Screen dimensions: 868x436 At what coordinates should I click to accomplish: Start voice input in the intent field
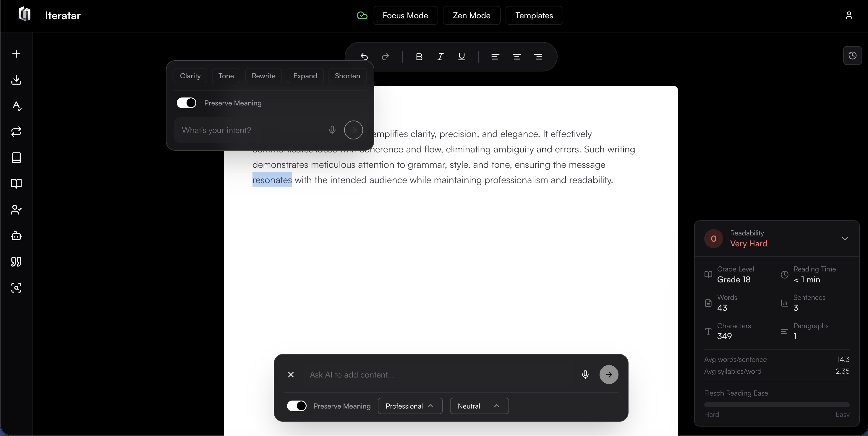point(332,130)
